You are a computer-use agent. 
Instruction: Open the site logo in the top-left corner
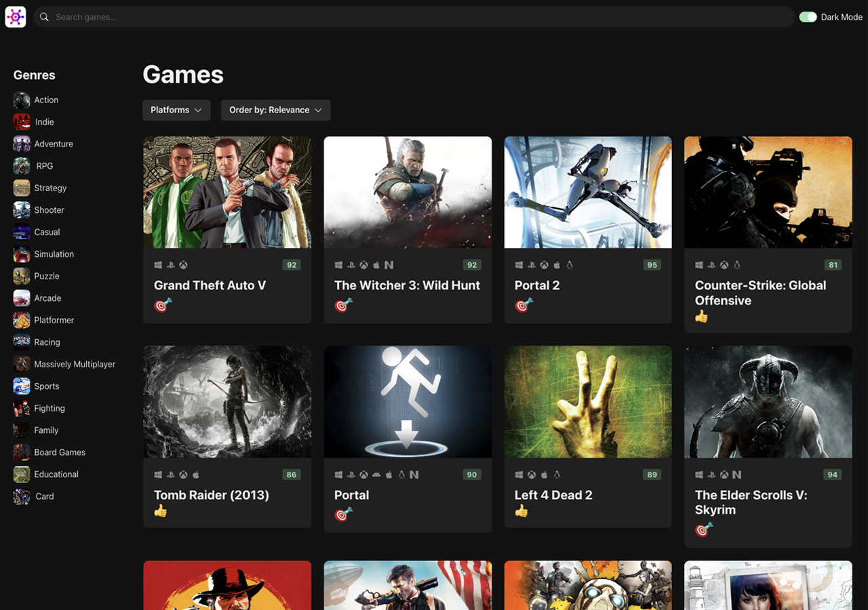point(15,16)
